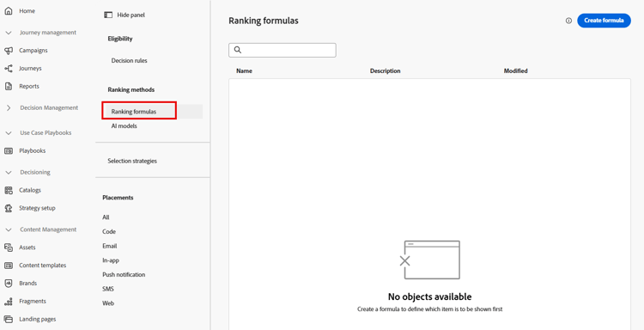The height and width of the screenshot is (330, 644).
Task: Open Campaigns from the navigation
Action: 33,51
